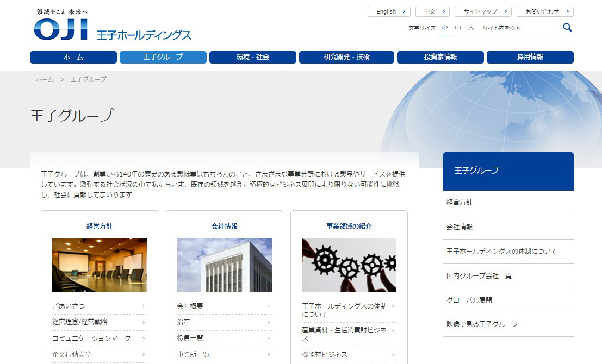
Task: Click the 王子グループ sidebar header
Action: (x=508, y=171)
